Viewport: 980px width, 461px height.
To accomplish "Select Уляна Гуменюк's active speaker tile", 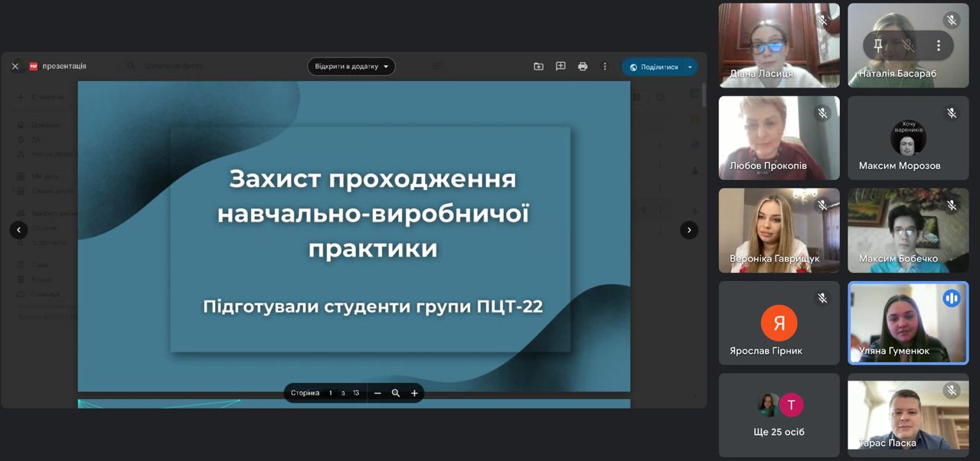I will coord(907,322).
